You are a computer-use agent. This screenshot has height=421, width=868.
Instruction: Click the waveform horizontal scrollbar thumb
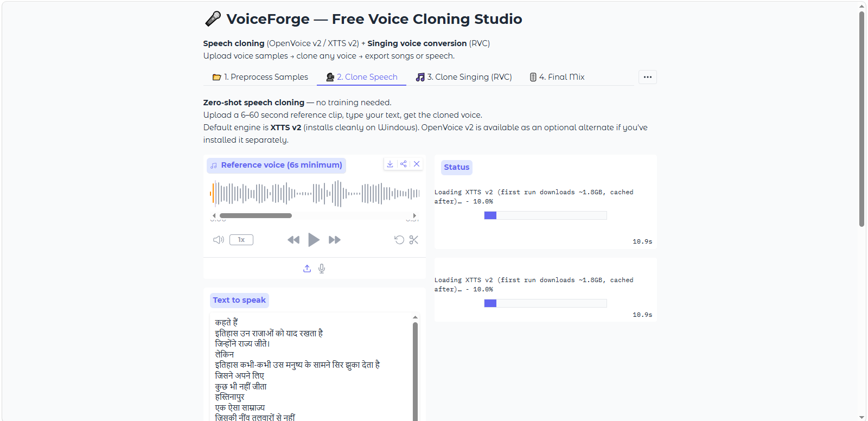[256, 215]
